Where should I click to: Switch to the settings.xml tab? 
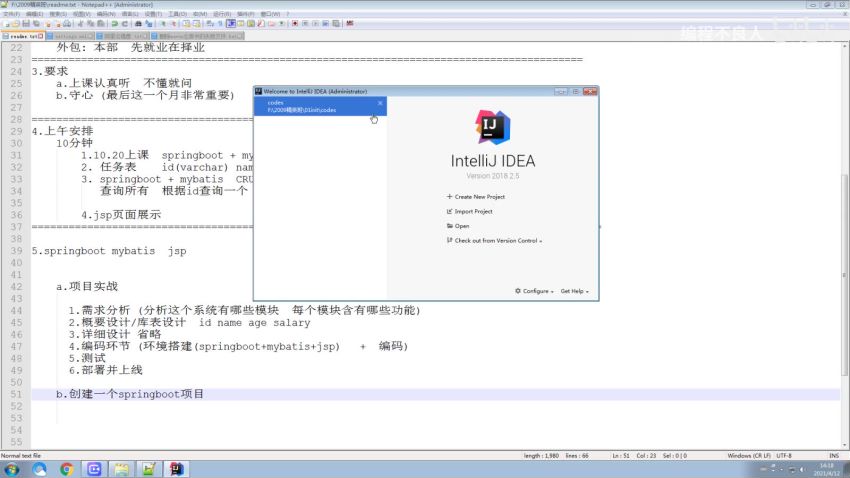[x=70, y=36]
